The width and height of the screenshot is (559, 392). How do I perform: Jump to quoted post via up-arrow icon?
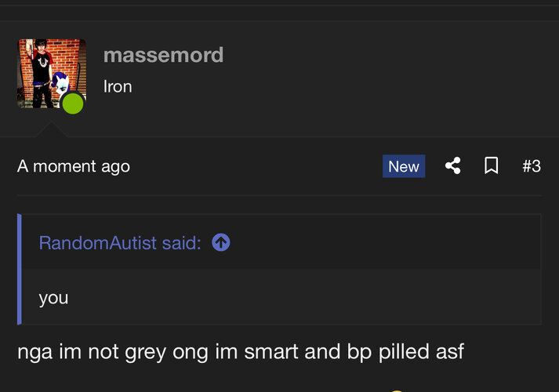coord(220,242)
